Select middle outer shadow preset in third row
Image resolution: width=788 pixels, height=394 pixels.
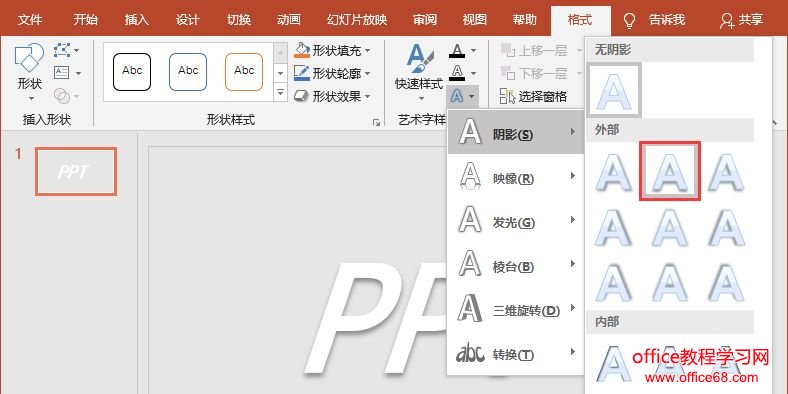coord(670,283)
